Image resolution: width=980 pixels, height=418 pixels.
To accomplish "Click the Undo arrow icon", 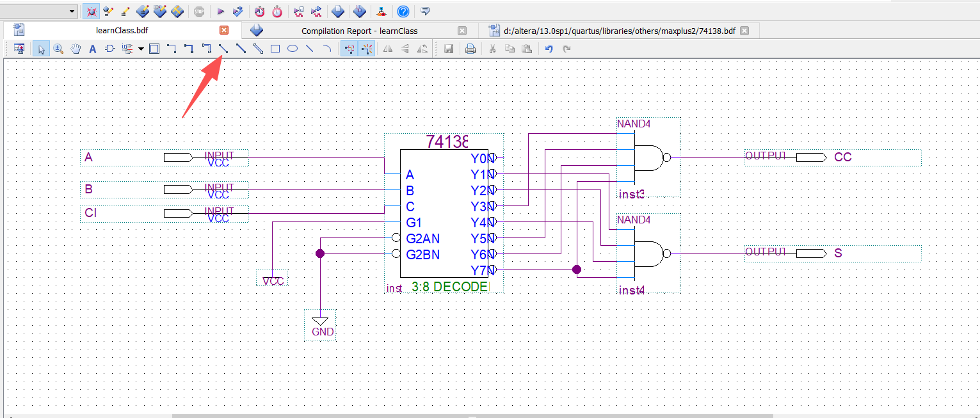I will [x=549, y=49].
